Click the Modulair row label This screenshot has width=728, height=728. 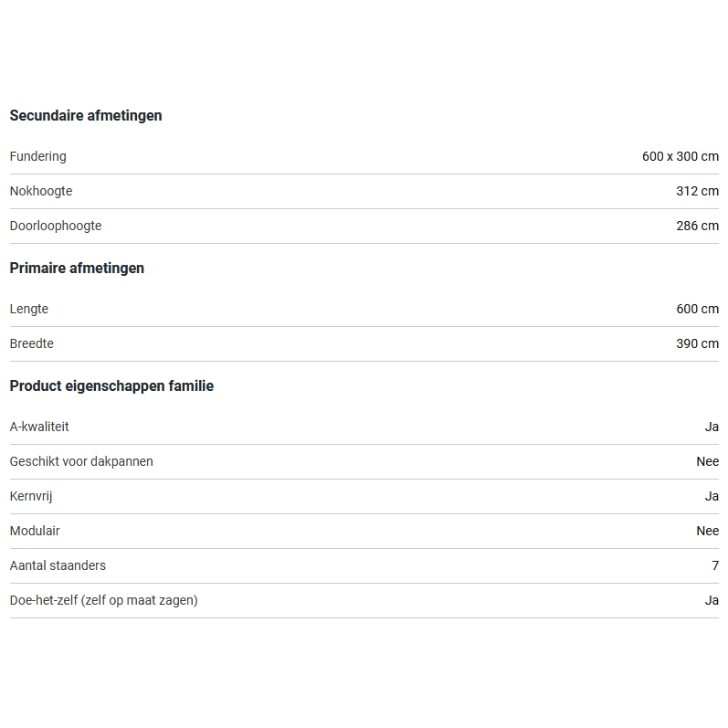point(34,531)
